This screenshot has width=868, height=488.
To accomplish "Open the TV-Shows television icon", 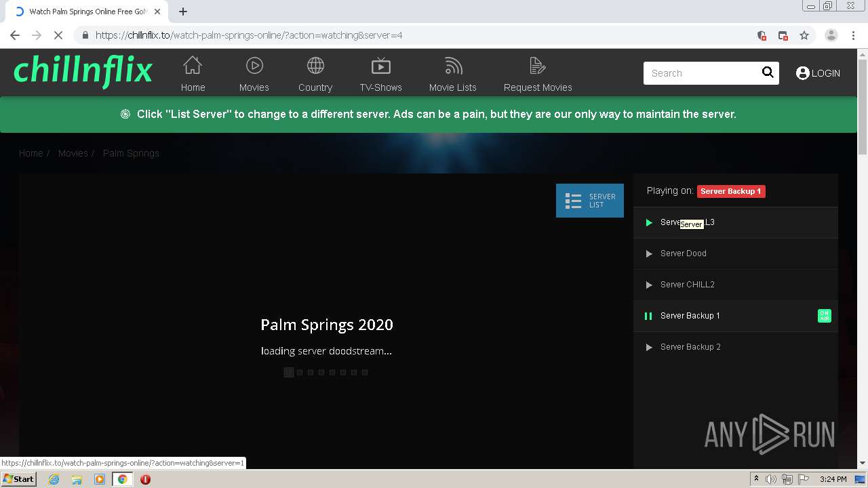I will coord(381,66).
